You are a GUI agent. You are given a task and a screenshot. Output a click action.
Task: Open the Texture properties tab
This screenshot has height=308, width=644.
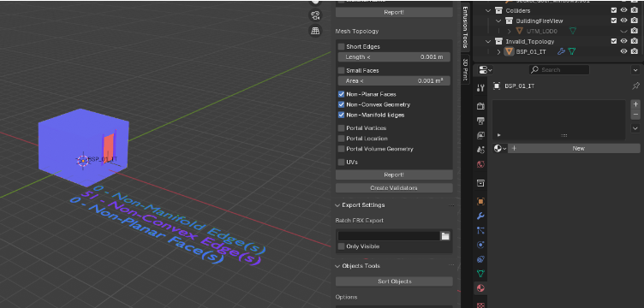480,305
